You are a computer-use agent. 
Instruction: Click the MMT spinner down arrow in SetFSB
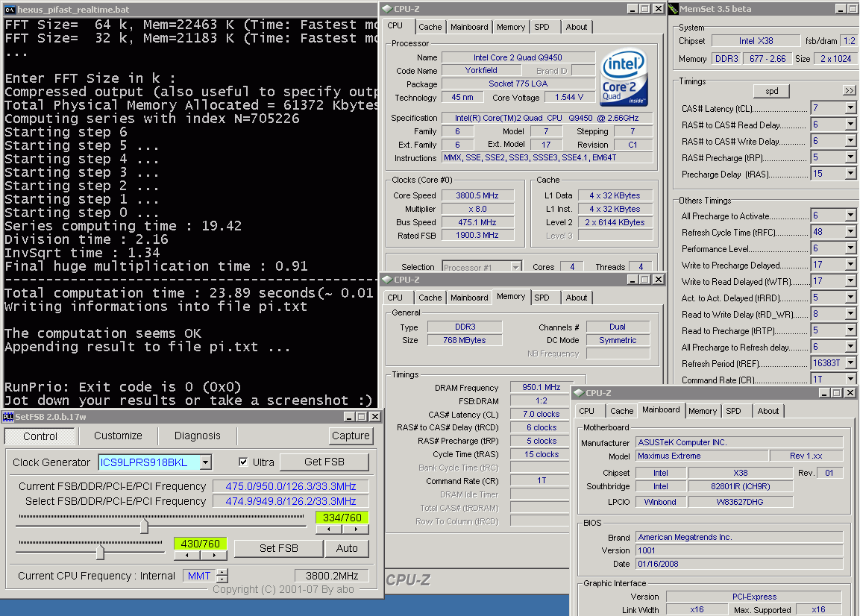point(222,579)
